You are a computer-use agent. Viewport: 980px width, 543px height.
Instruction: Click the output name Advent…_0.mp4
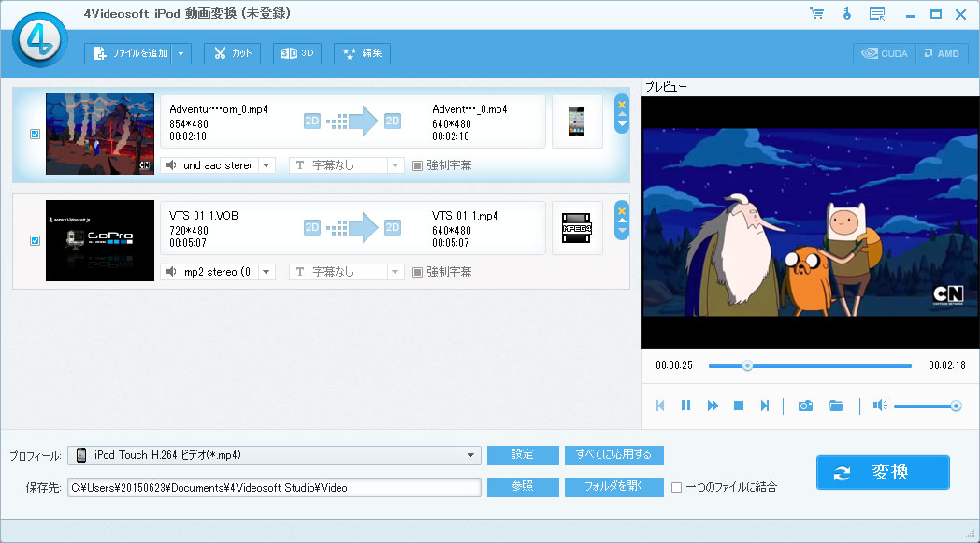pyautogui.click(x=469, y=109)
